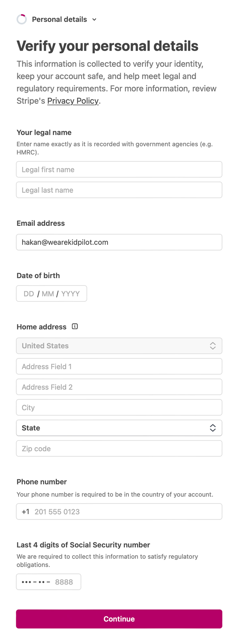The width and height of the screenshot is (238, 644).
Task: Open Stripe's Privacy Policy link
Action: click(73, 101)
